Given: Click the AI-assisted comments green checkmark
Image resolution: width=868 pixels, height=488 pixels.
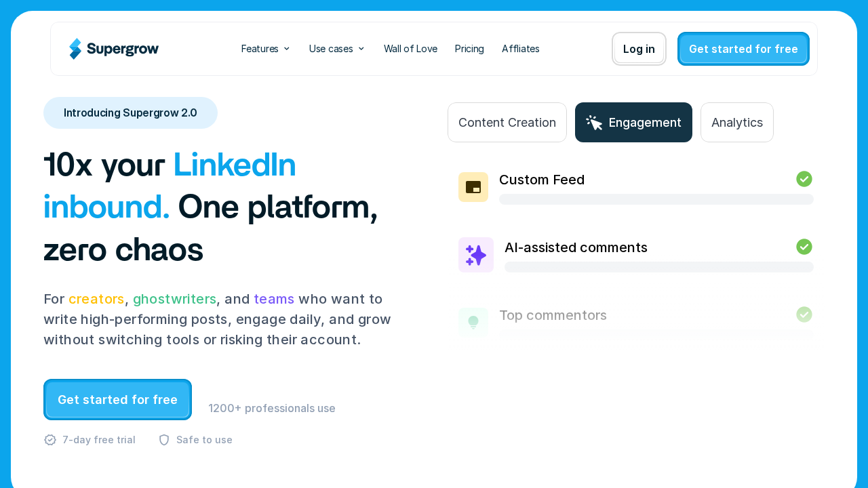Looking at the screenshot, I should [x=804, y=247].
